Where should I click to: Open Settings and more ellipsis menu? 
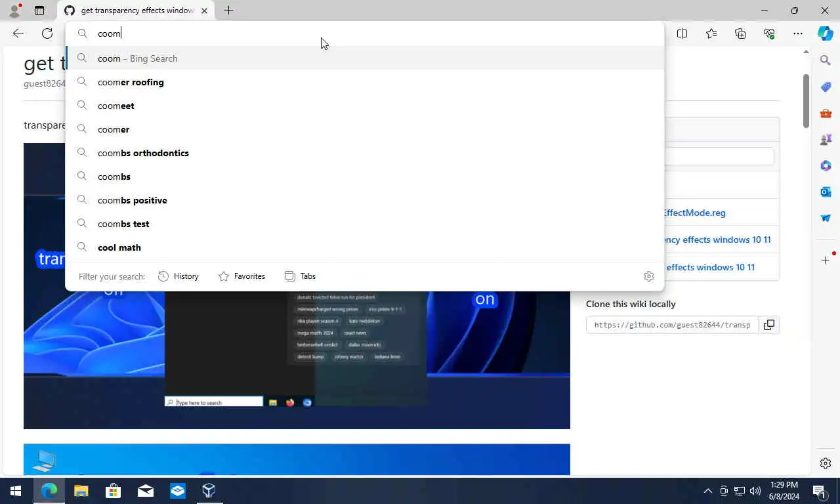798,33
